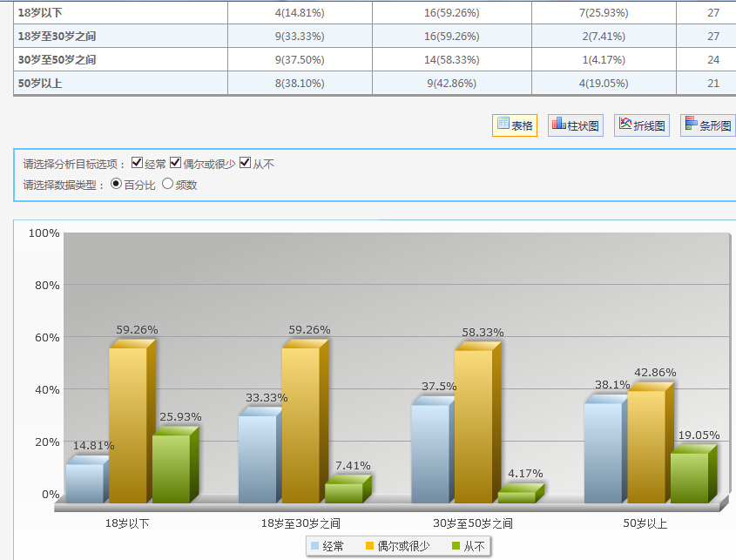This screenshot has width=736, height=560.
Task: Choose the 频数 data type radio
Action: [x=167, y=184]
